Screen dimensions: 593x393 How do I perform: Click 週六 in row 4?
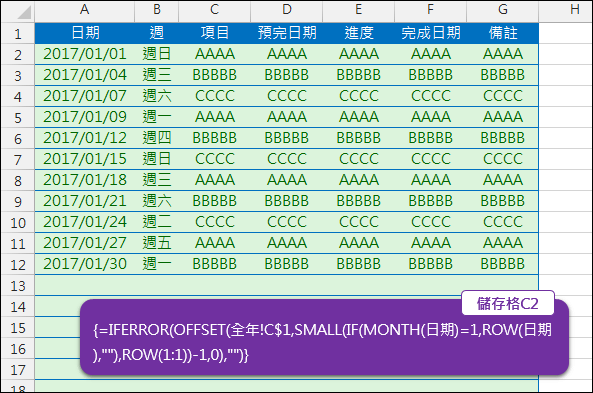[157, 96]
